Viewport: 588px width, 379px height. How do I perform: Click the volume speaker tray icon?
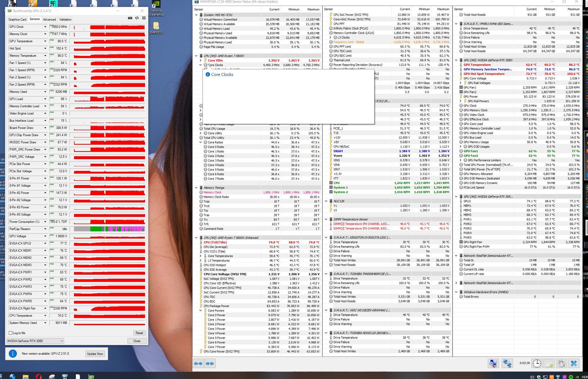click(532, 377)
